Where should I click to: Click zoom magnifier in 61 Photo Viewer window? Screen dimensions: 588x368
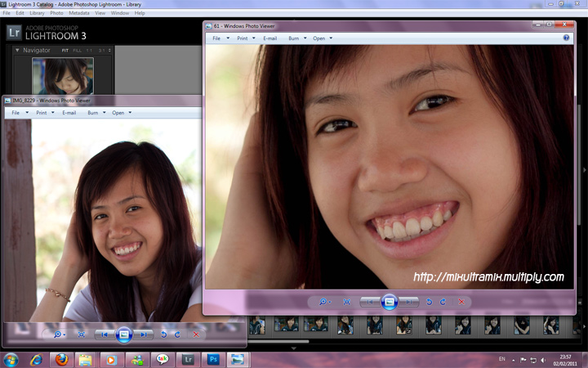323,302
